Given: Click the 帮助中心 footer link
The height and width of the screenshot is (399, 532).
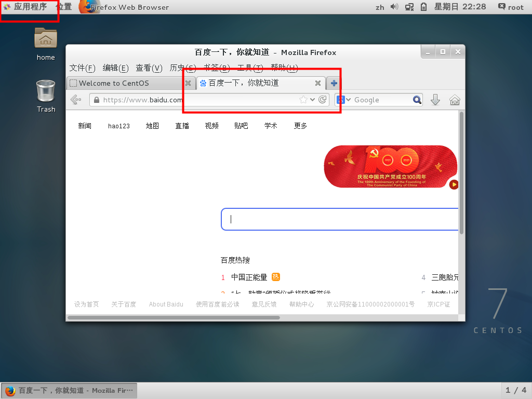Looking at the screenshot, I should click(x=301, y=304).
